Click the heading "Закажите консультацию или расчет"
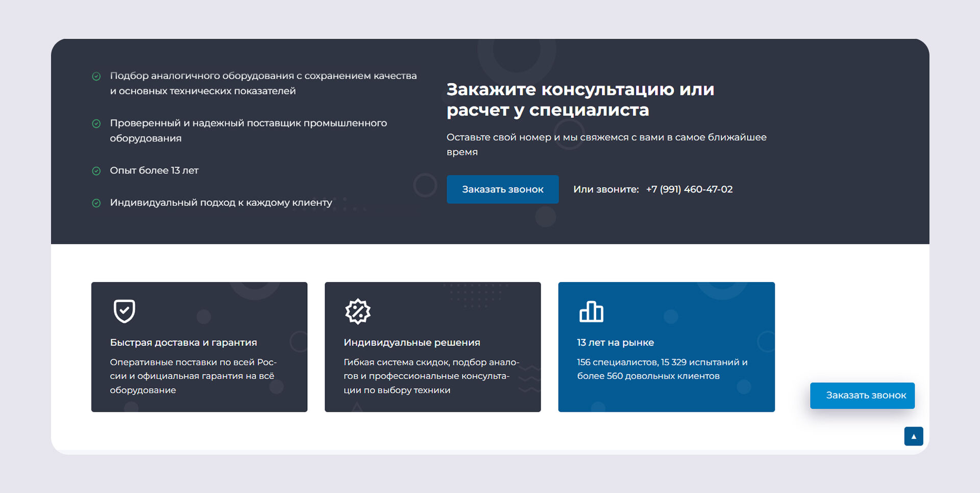The height and width of the screenshot is (493, 980). click(x=580, y=100)
